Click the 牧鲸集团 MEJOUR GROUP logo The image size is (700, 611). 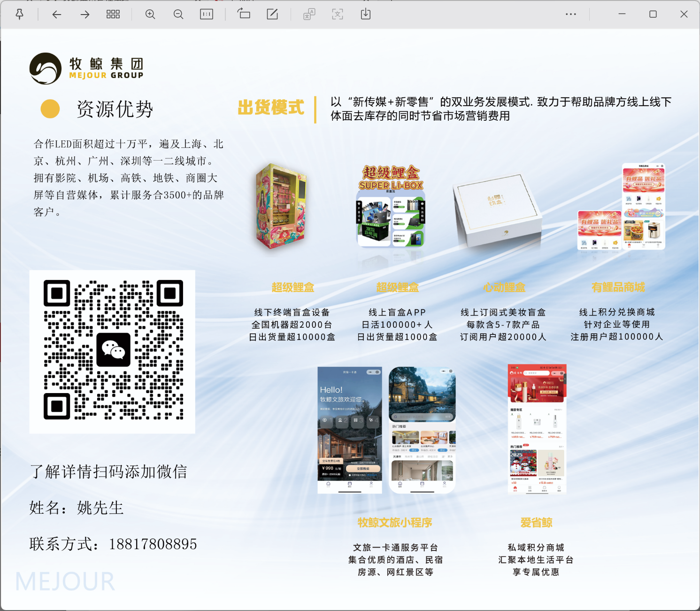point(86,69)
